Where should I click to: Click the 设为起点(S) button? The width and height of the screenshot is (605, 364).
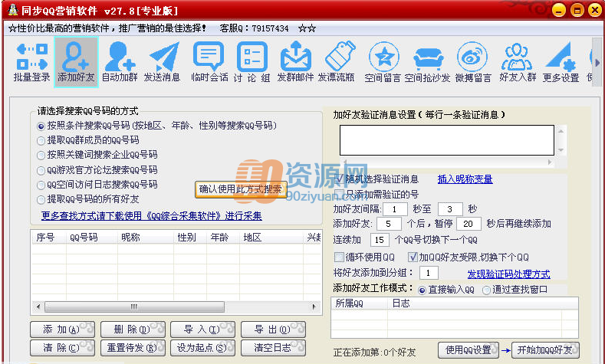point(202,348)
